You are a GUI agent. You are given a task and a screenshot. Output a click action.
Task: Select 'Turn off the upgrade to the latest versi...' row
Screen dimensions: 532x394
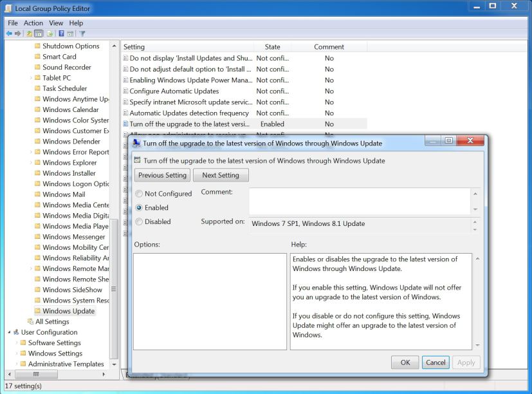[x=244, y=124]
